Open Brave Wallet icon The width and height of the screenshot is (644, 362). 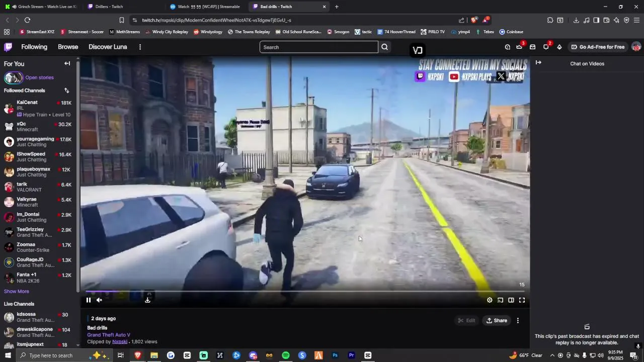pos(606,20)
